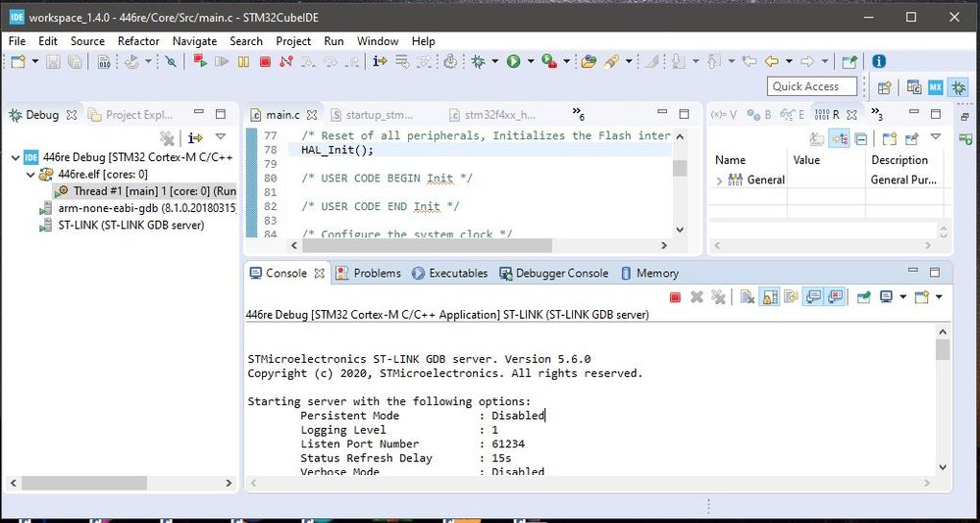Open the Navigate menu
980x523 pixels.
(x=194, y=41)
